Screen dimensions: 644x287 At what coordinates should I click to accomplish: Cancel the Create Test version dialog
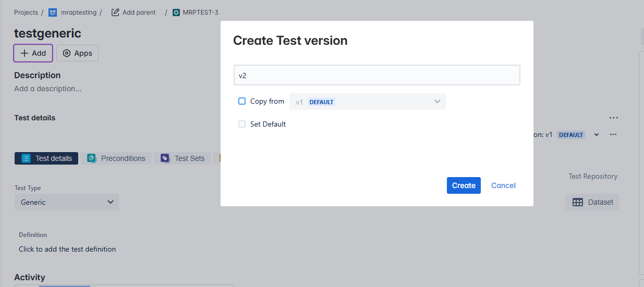(x=504, y=185)
